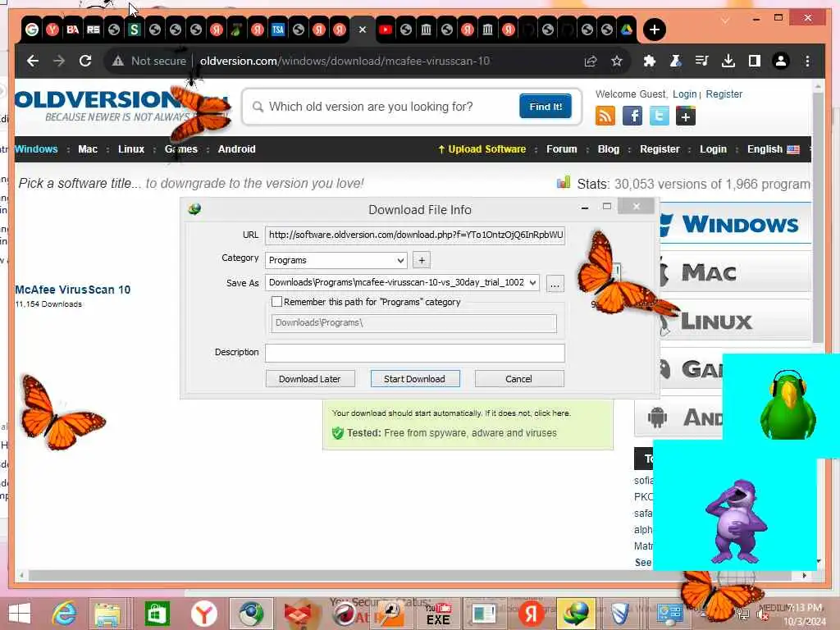Click the Login link near Welcome Guest
Viewport: 840px width, 630px height.
[x=685, y=94]
